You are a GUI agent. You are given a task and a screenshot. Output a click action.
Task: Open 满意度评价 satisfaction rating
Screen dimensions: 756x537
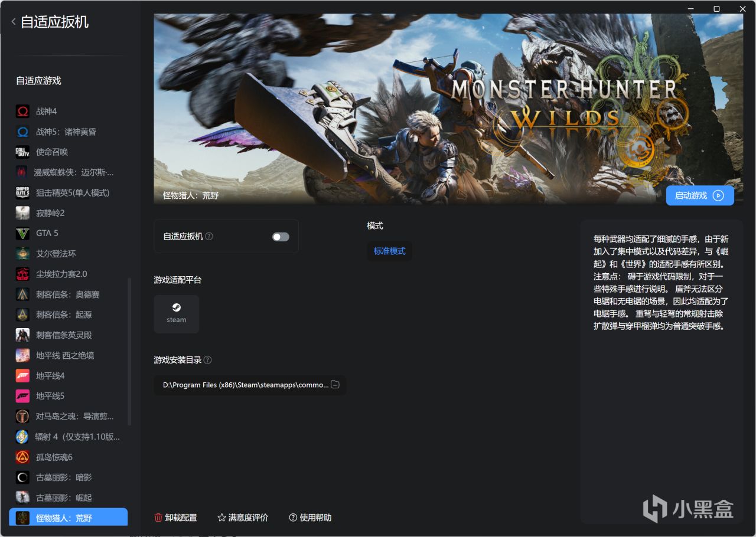tap(243, 518)
